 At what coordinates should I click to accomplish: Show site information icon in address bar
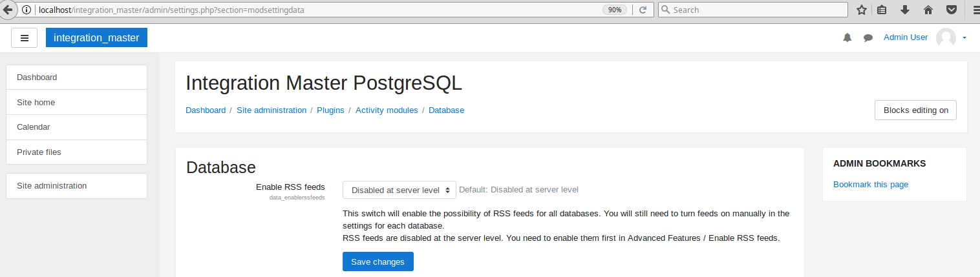pos(27,10)
